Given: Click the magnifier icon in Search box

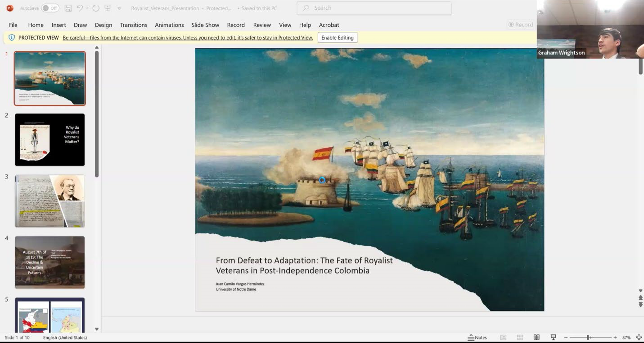Looking at the screenshot, I should pos(306,8).
